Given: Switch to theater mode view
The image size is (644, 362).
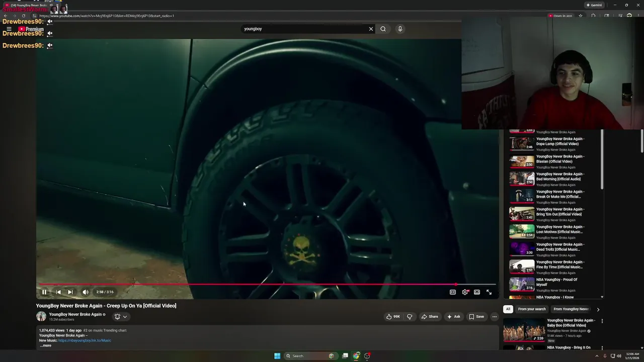Looking at the screenshot, I should coord(477,292).
